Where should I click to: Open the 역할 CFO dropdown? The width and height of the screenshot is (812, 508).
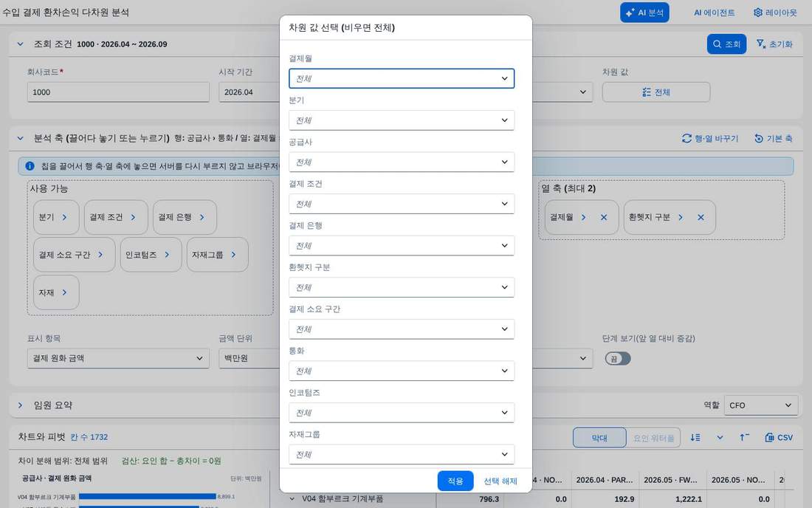point(761,405)
